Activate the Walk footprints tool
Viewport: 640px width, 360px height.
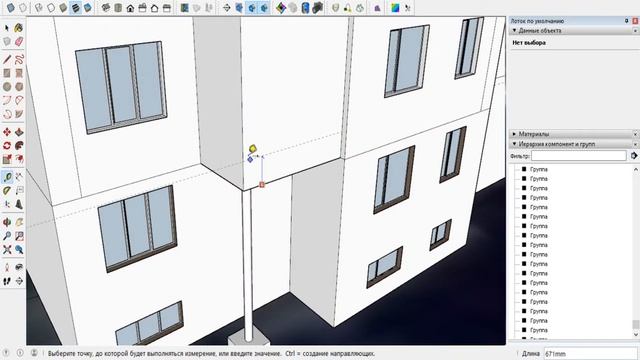tap(7, 281)
